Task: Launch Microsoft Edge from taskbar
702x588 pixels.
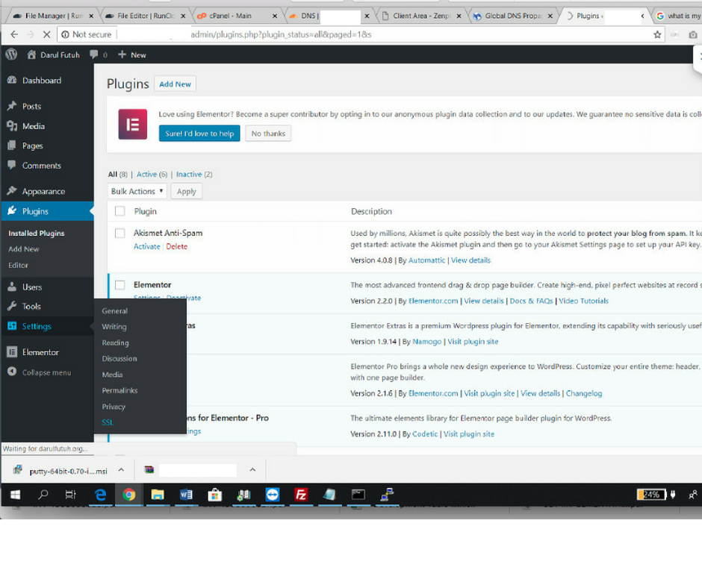Action: coord(100,495)
